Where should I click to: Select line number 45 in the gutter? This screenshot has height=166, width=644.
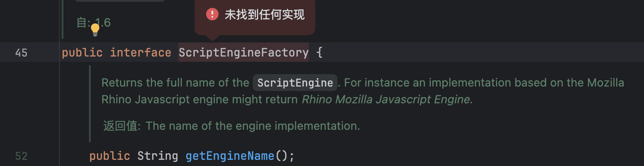tap(21, 53)
